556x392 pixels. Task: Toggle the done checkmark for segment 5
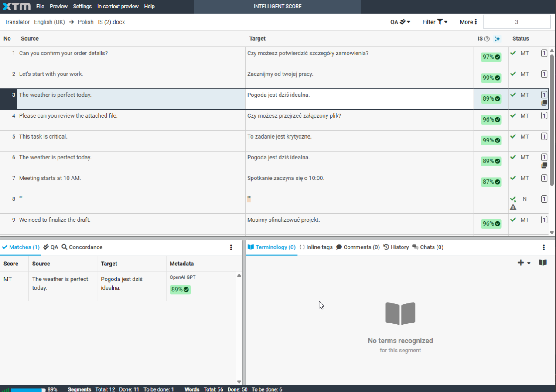[513, 136]
